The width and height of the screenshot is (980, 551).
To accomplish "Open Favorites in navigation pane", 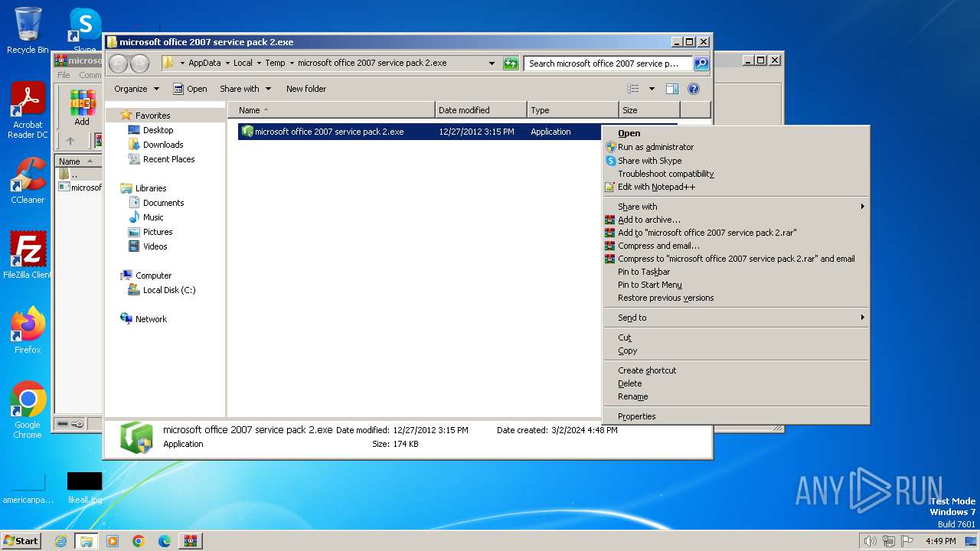I will click(152, 116).
